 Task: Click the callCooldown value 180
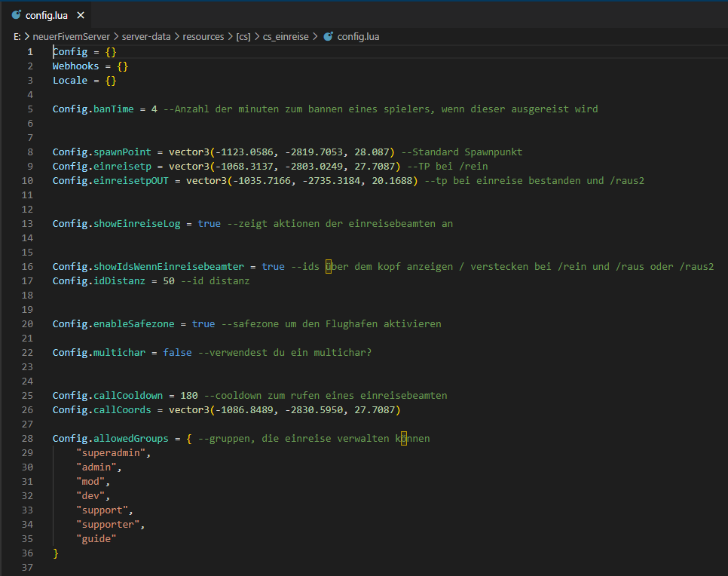pyautogui.click(x=188, y=395)
